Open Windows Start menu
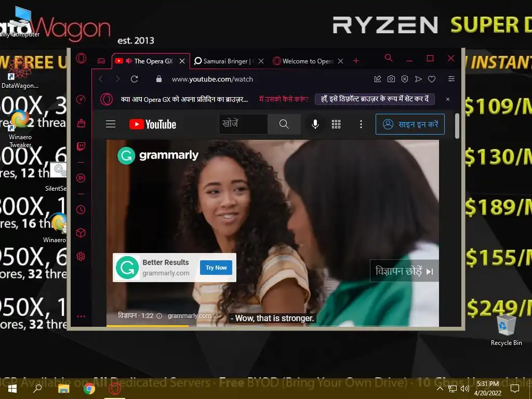The width and height of the screenshot is (532, 399). (12, 389)
